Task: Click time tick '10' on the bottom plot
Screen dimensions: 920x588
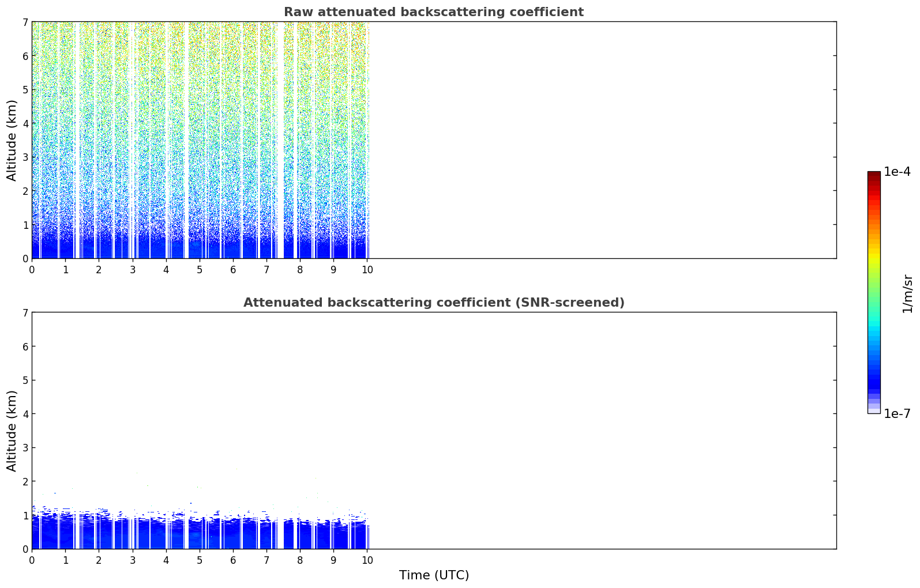Action: pos(367,560)
